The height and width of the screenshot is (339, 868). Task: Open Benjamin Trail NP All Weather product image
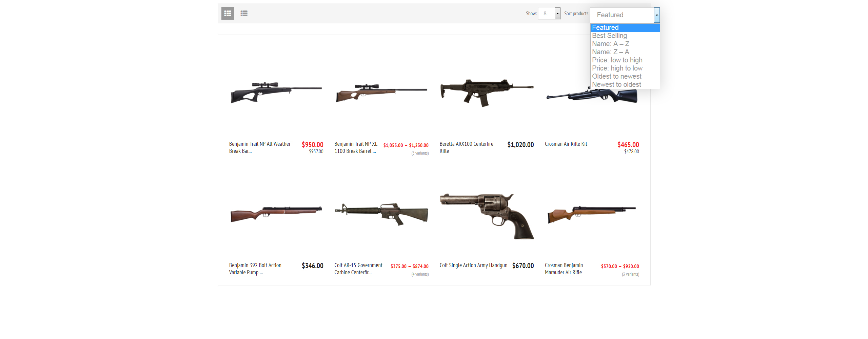click(276, 92)
